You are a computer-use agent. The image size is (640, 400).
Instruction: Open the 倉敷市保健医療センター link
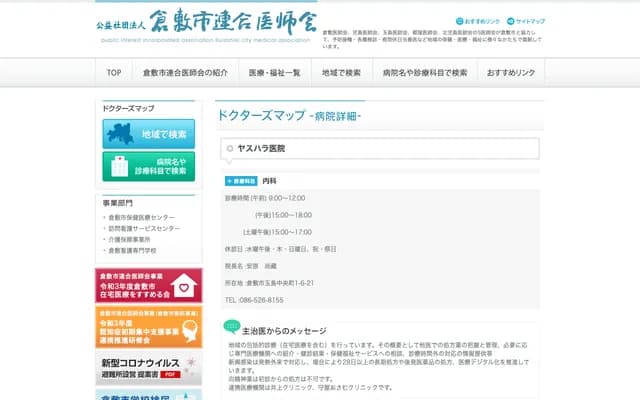tap(141, 217)
